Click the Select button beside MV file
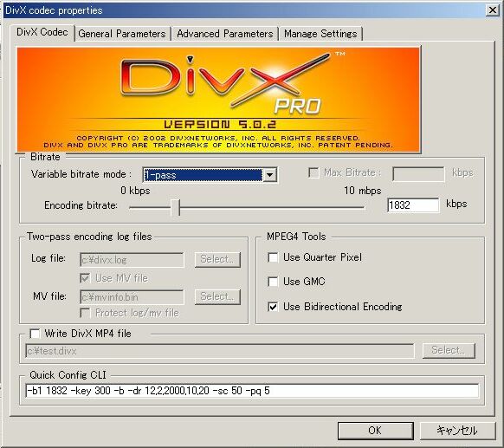The width and height of the screenshot is (504, 448). point(217,296)
